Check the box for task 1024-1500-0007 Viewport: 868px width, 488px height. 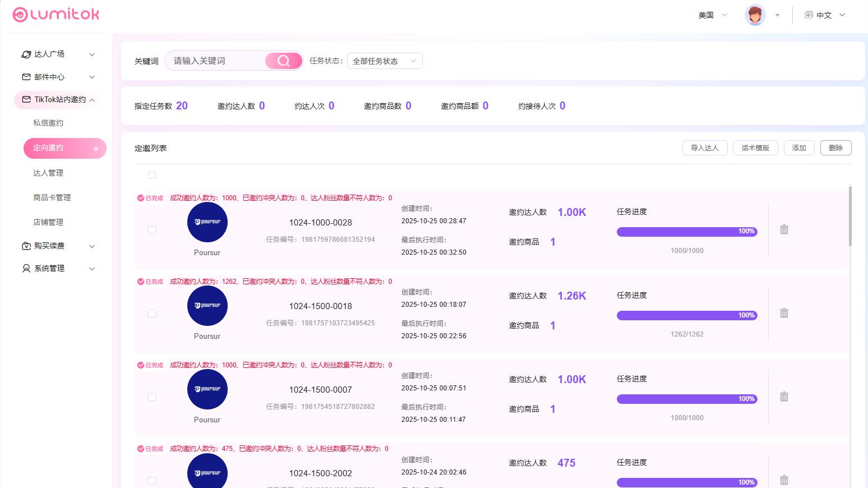tap(152, 397)
